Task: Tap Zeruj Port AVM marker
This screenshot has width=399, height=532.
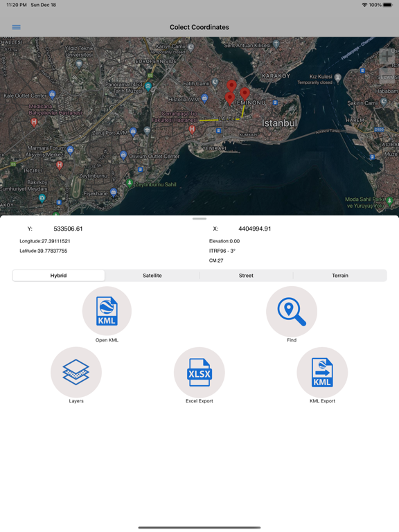Action: pyautogui.click(x=133, y=132)
